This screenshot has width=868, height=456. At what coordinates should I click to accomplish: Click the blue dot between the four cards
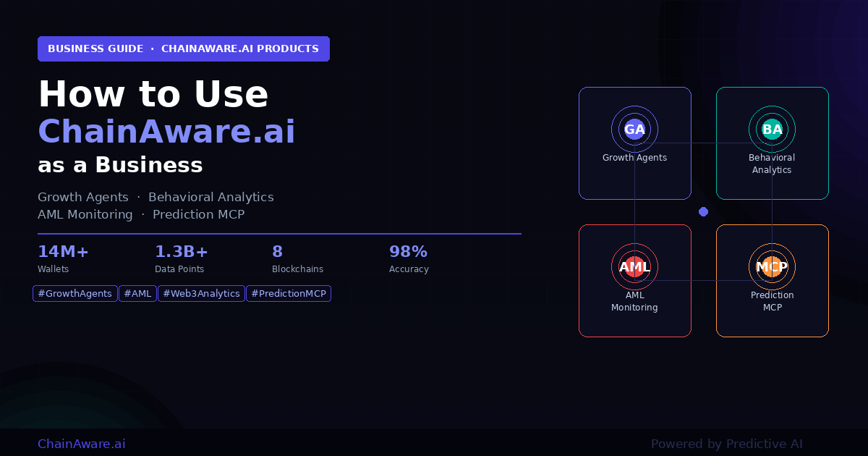[x=703, y=212]
